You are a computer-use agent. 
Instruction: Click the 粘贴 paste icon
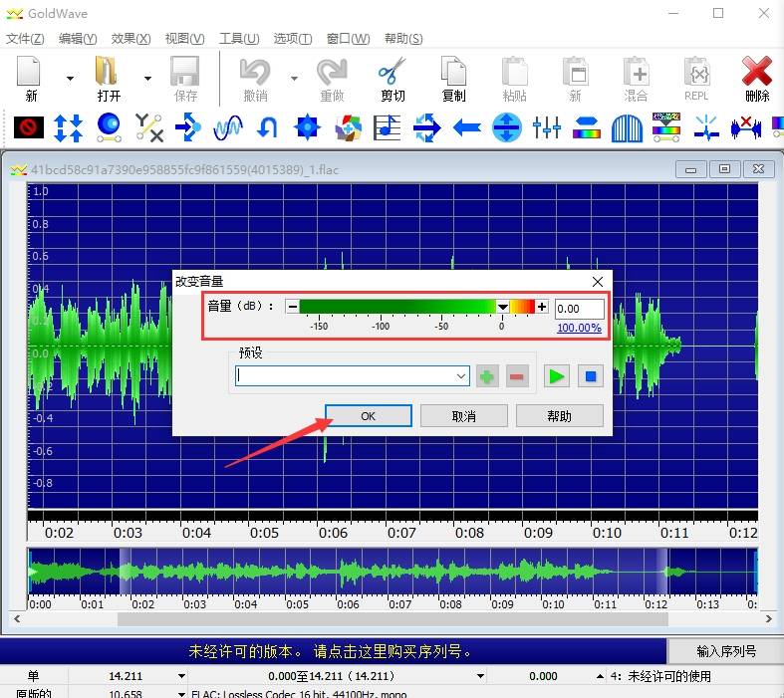pyautogui.click(x=514, y=72)
